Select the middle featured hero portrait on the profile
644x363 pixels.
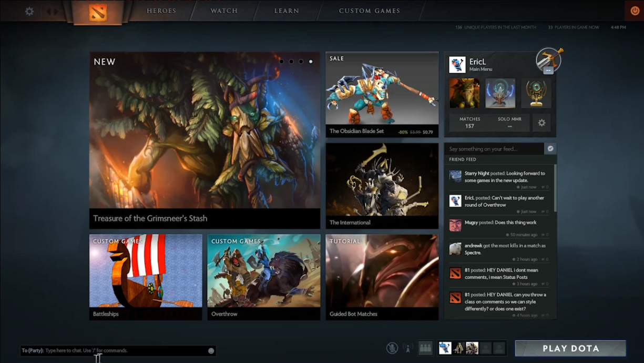click(x=500, y=93)
